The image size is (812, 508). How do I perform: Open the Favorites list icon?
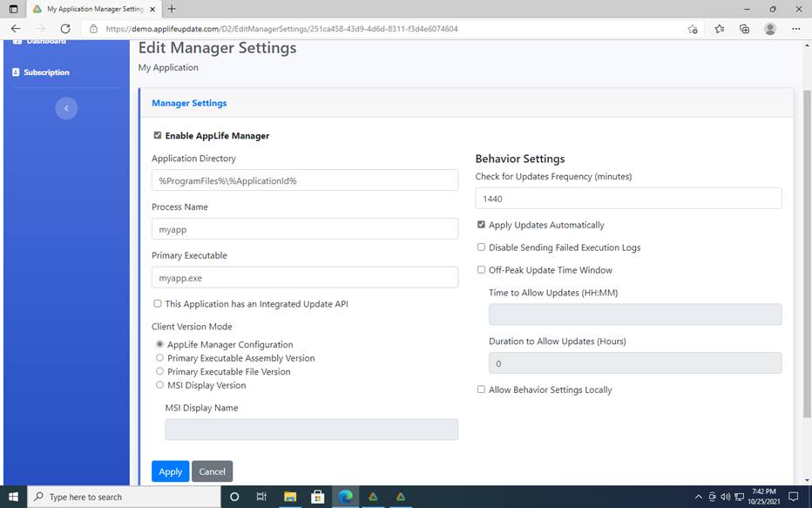pyautogui.click(x=720, y=29)
